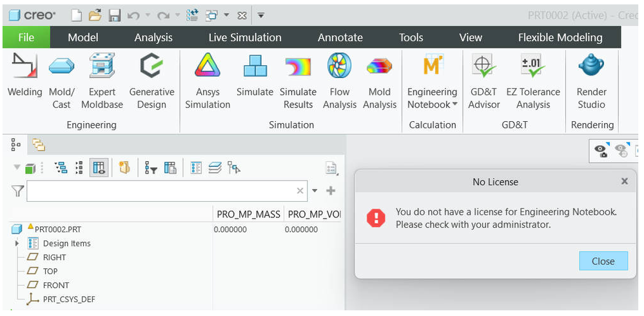
Task: Open the File menu
Action: pyautogui.click(x=26, y=37)
